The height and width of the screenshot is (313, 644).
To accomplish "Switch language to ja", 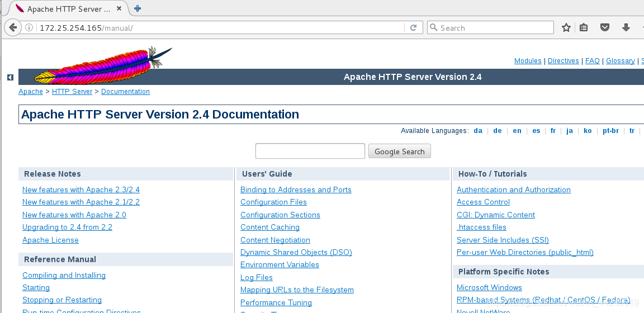I will click(x=569, y=131).
